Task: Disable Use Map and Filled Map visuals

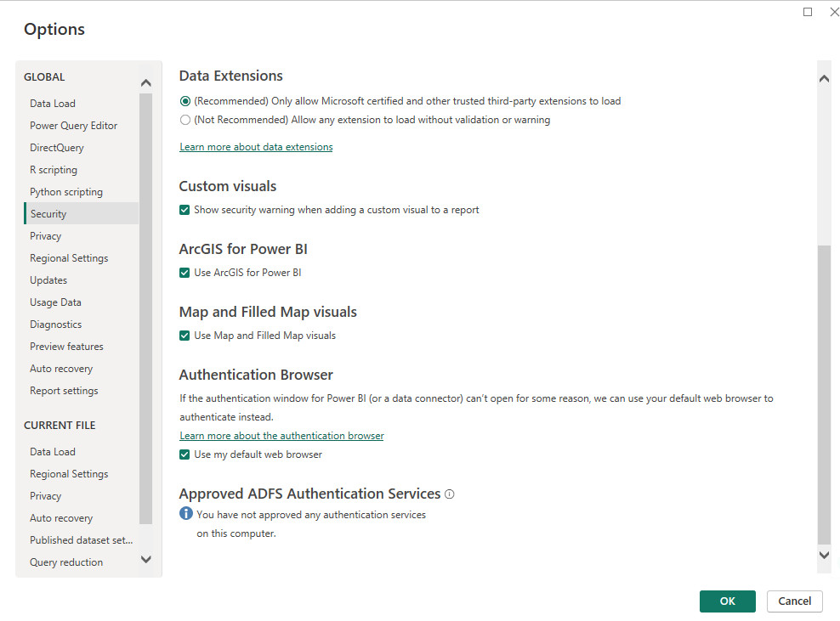Action: click(184, 336)
